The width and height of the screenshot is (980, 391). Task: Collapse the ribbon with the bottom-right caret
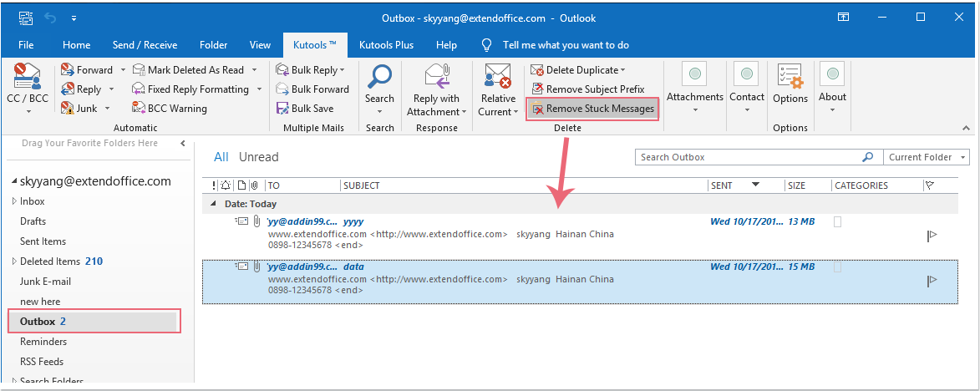[967, 128]
